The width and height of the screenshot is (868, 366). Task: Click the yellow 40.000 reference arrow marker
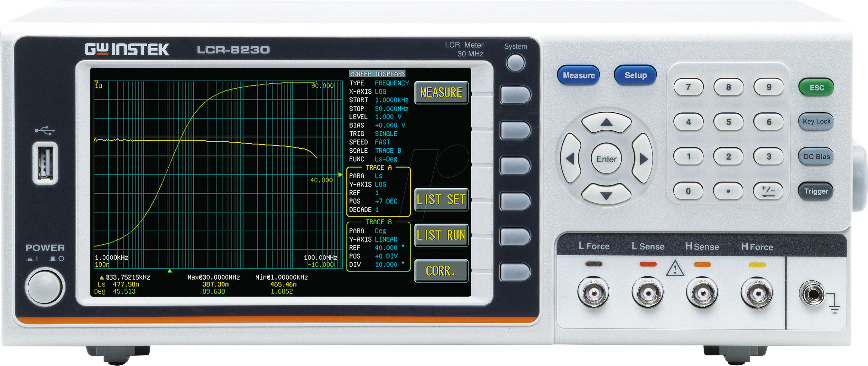[340, 174]
